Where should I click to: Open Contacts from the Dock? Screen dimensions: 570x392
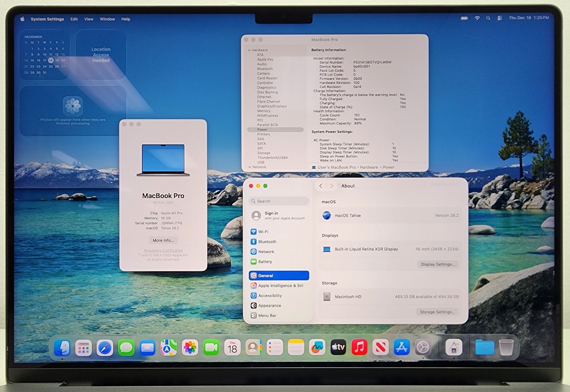tap(253, 347)
